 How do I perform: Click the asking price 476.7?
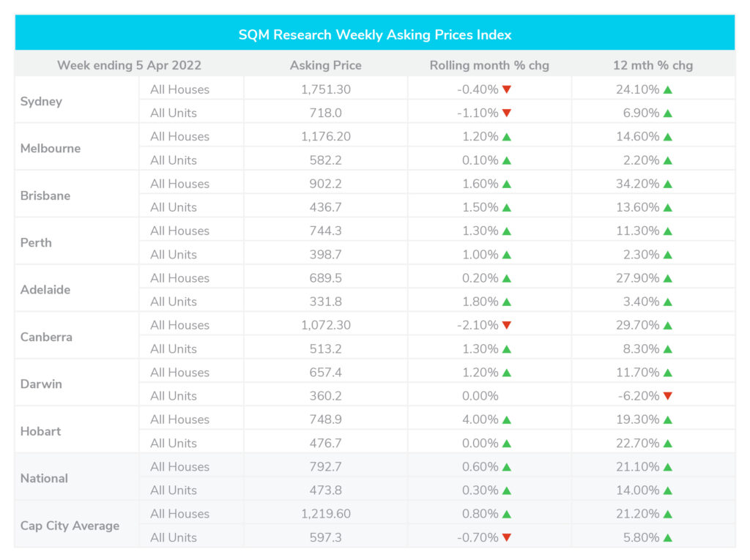click(x=326, y=444)
